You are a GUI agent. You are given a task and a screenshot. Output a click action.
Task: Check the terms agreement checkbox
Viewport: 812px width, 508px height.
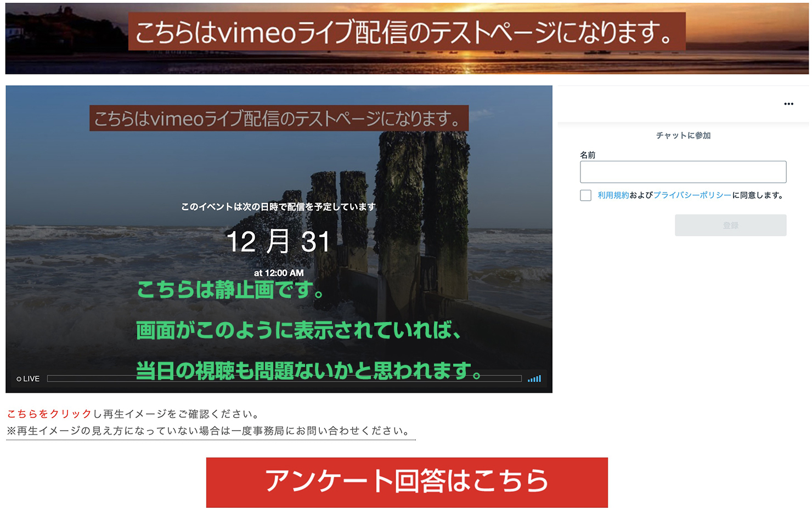[585, 195]
